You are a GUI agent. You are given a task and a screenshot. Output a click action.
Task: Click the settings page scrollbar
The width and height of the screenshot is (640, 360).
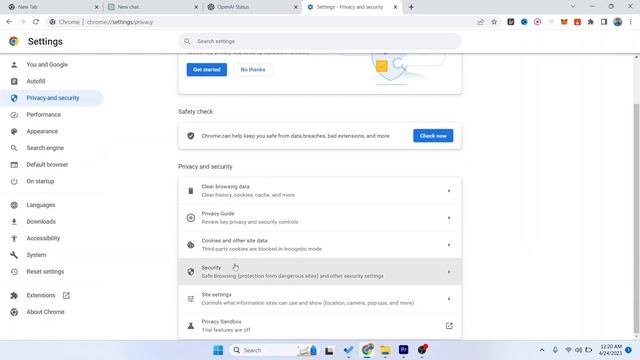[x=636, y=218]
